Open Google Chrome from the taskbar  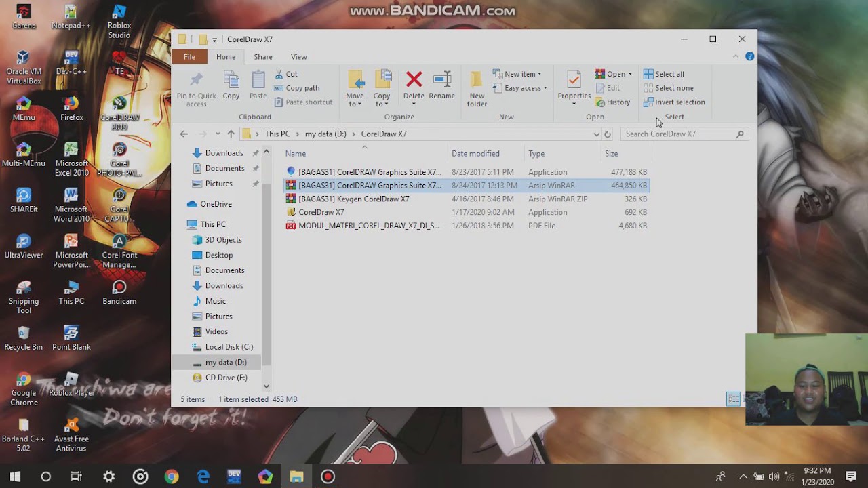[172, 476]
